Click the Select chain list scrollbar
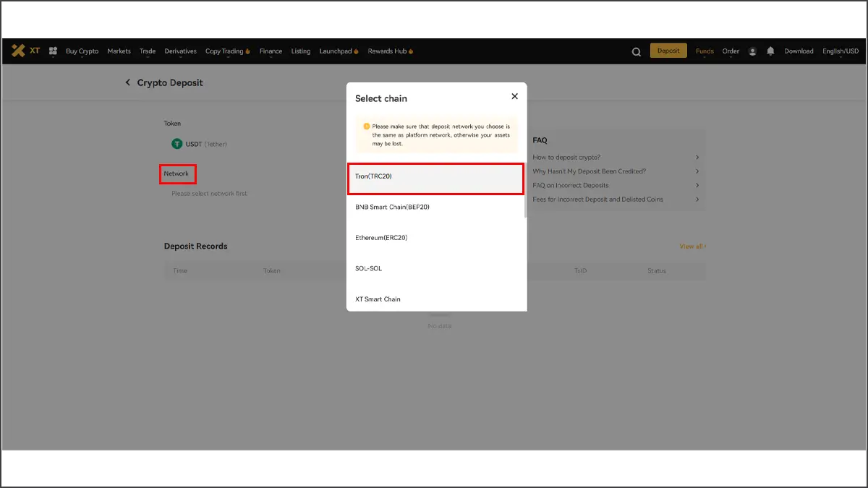This screenshot has height=488, width=868. coord(525,189)
